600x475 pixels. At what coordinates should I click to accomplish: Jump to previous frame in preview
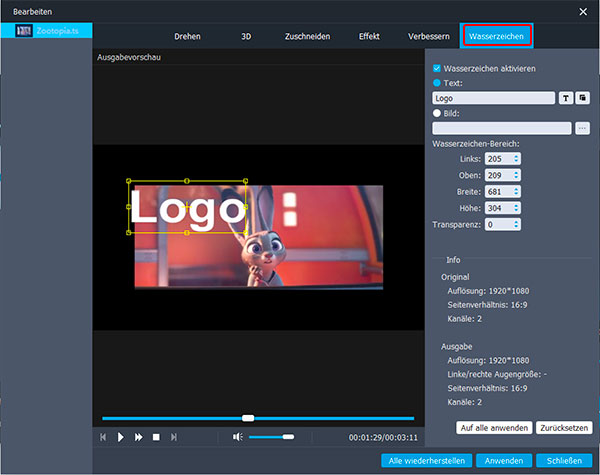tap(103, 437)
